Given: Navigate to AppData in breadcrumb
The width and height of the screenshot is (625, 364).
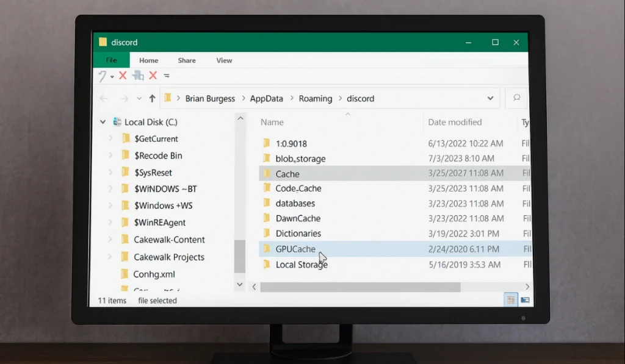Looking at the screenshot, I should coord(266,98).
